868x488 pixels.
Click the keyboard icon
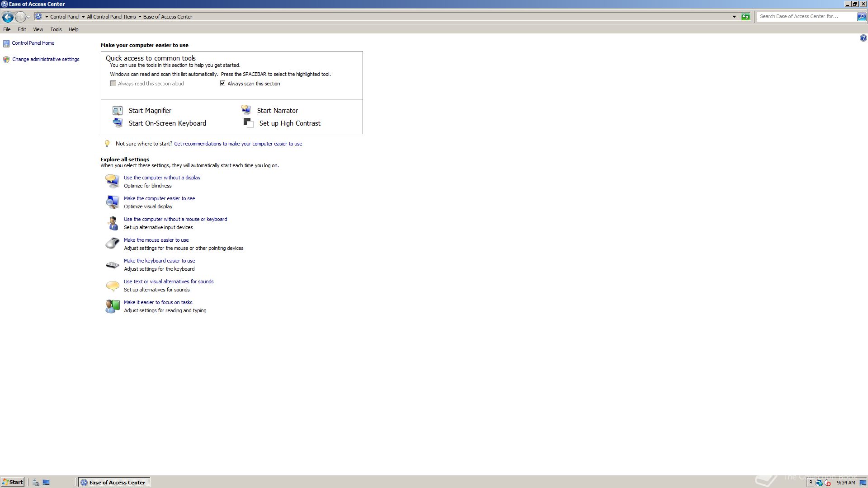pyautogui.click(x=112, y=265)
